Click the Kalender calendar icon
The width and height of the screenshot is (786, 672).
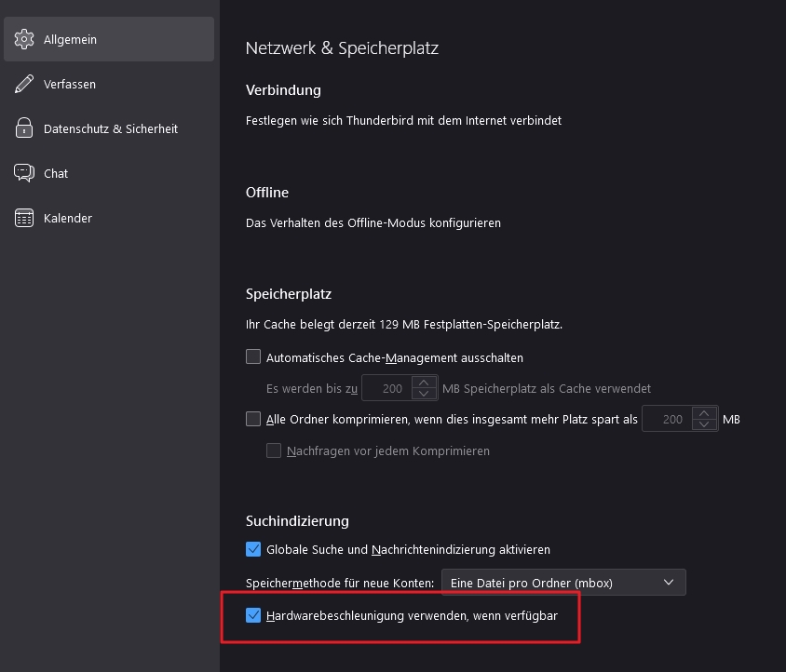[x=24, y=218]
